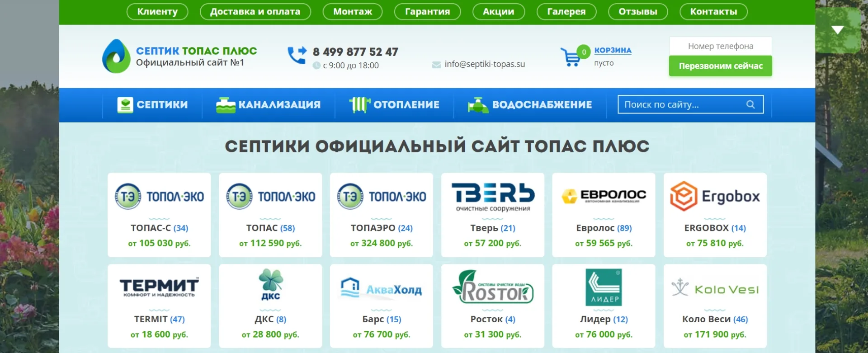Image resolution: width=868 pixels, height=353 pixels.
Task: Open the Галерея menu item
Action: click(x=566, y=12)
